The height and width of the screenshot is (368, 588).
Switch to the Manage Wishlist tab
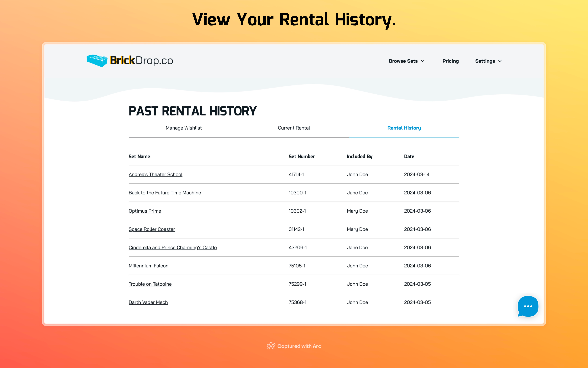click(x=184, y=128)
